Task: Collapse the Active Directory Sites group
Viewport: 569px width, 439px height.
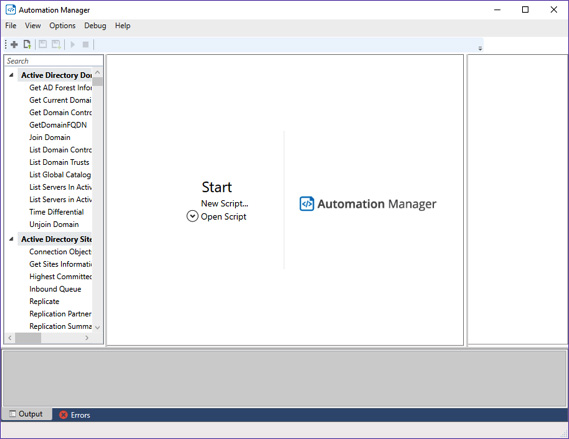Action: pyautogui.click(x=11, y=239)
